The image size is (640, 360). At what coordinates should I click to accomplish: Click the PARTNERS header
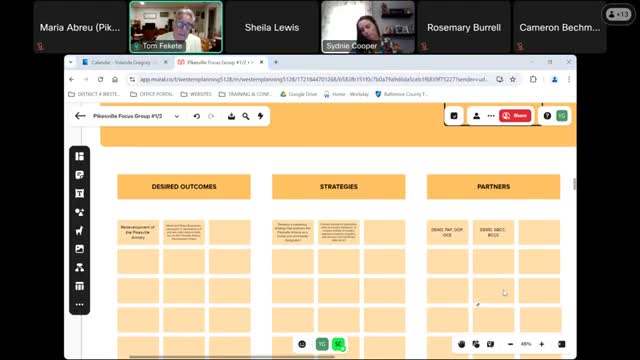[x=493, y=187]
